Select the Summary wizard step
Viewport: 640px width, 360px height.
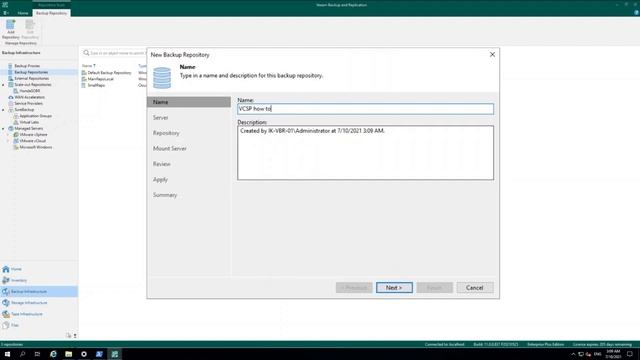coord(165,195)
